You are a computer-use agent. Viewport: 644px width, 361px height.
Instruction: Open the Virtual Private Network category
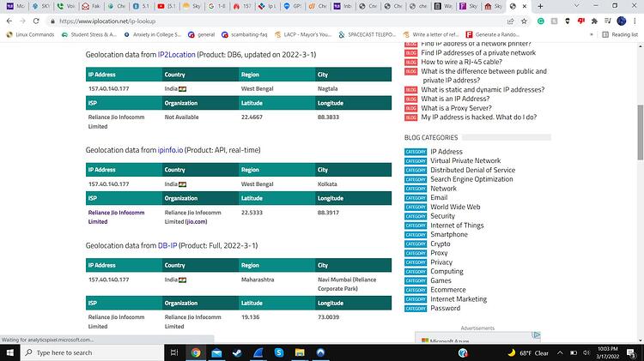point(465,161)
